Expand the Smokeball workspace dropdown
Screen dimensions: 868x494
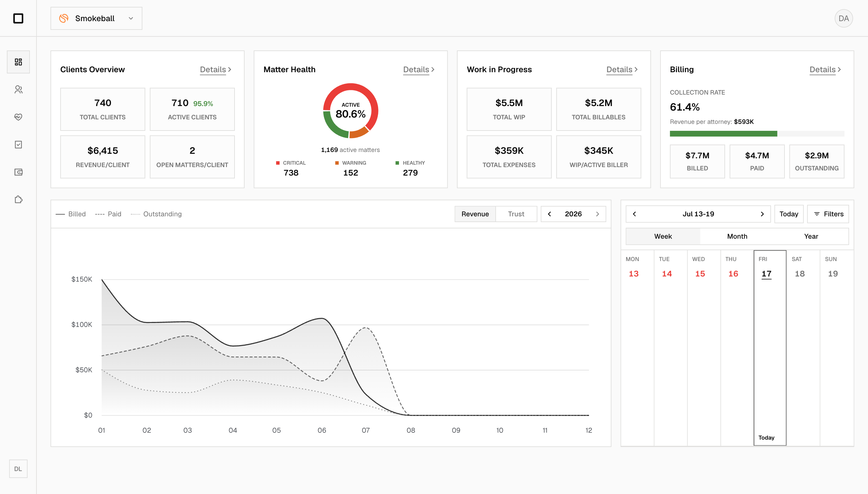[x=96, y=18]
